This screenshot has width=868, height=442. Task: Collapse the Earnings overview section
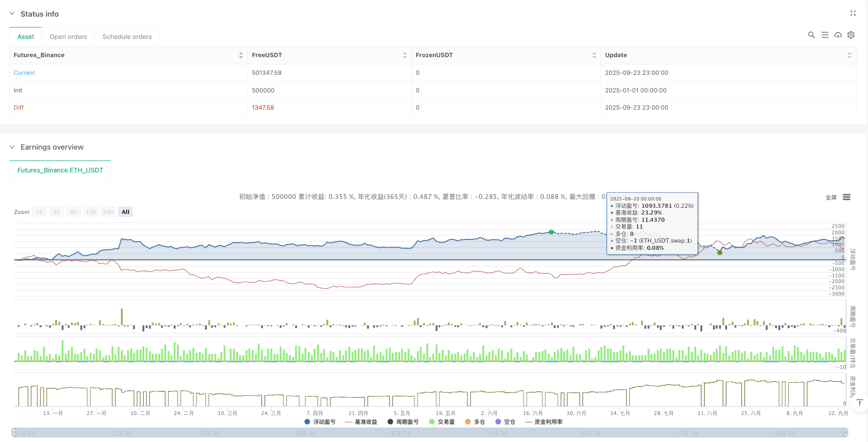pos(12,147)
